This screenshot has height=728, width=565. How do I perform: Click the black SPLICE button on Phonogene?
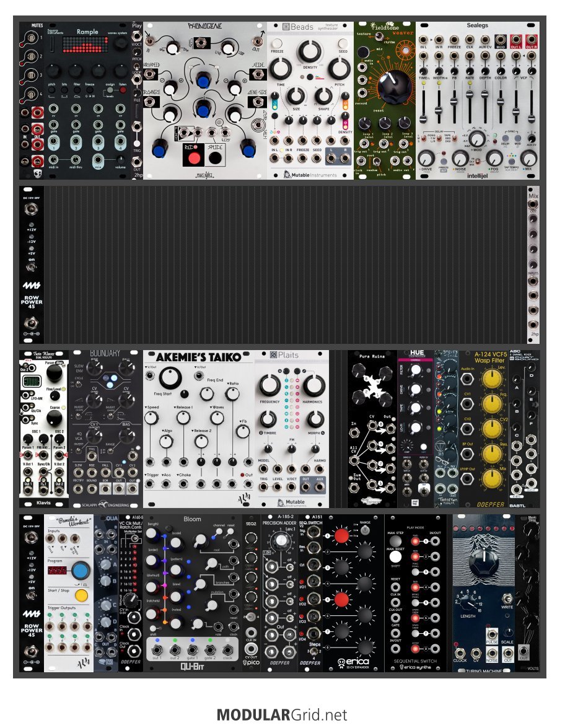(x=214, y=157)
